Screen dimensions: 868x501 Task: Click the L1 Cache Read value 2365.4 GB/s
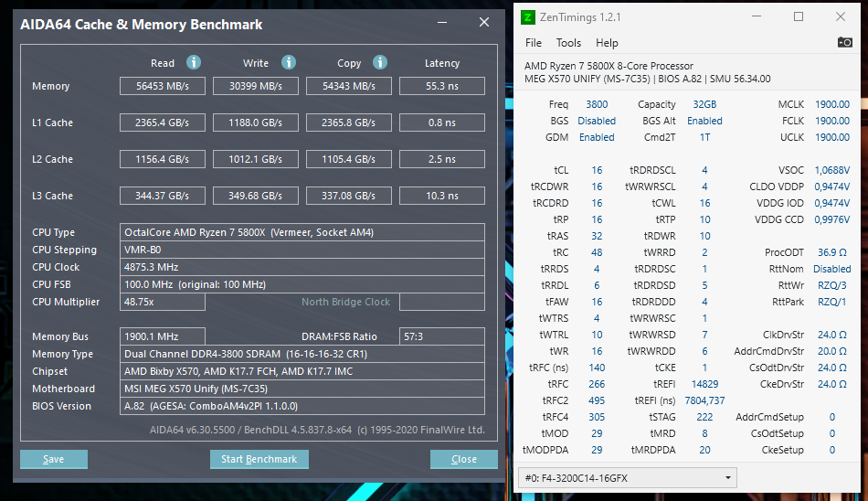pyautogui.click(x=163, y=123)
